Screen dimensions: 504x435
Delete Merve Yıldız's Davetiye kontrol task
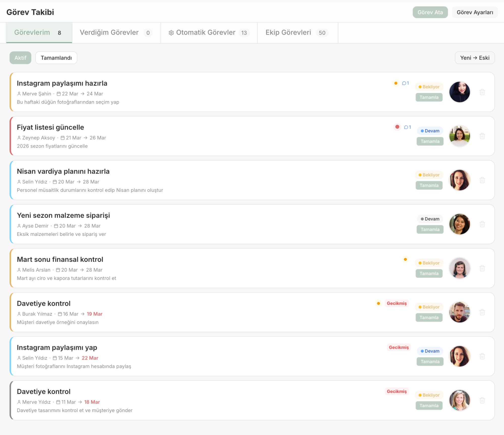point(482,400)
